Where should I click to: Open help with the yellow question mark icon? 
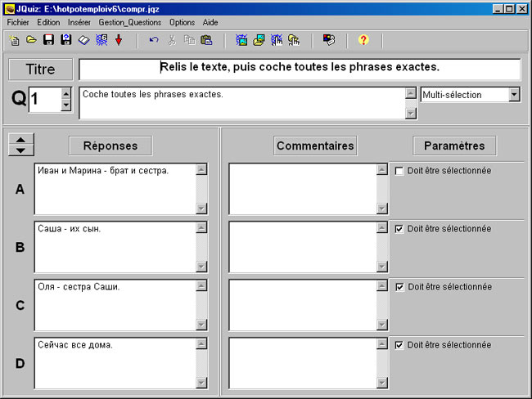tap(363, 39)
